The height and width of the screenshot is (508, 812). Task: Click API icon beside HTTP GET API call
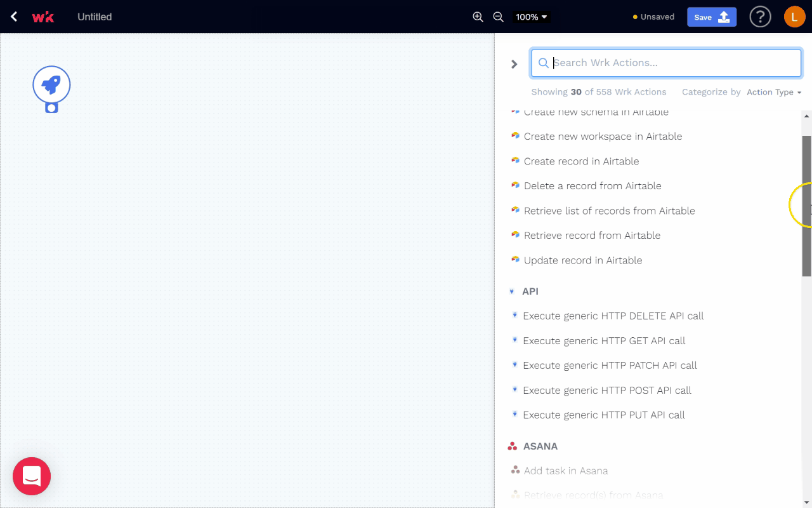coord(514,340)
